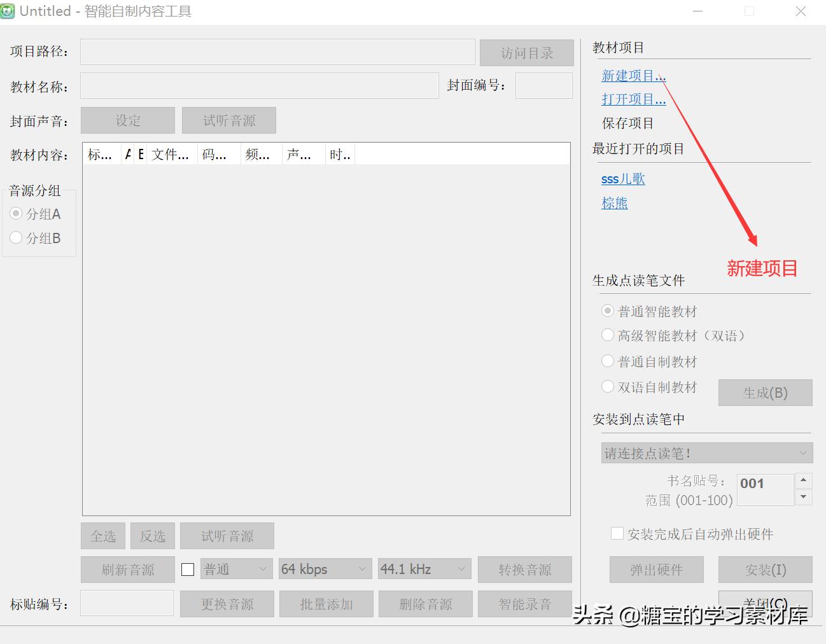
Task: Select the 分组B audio group
Action: [x=16, y=237]
